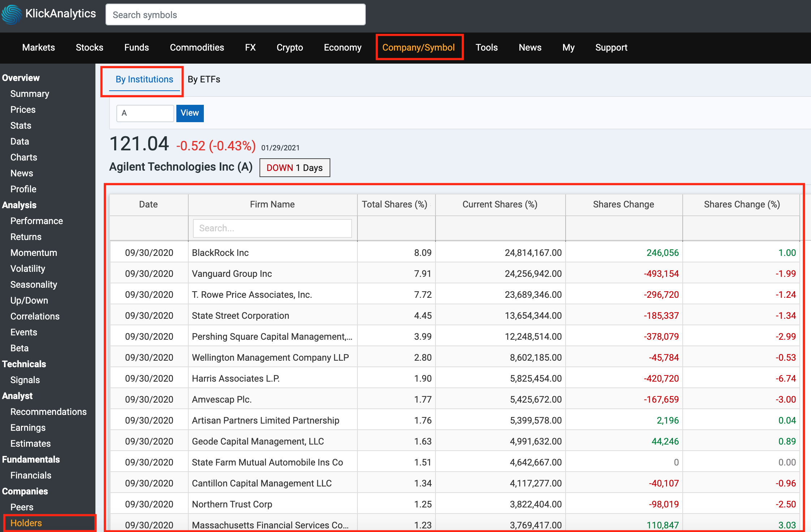Select Geode Capital Management, LLC row

click(455, 441)
